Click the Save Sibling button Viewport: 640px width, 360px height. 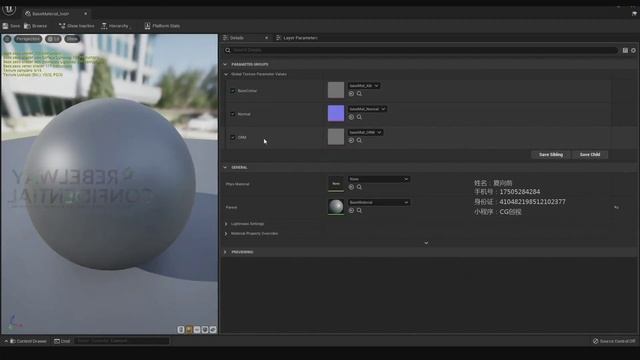click(x=551, y=155)
